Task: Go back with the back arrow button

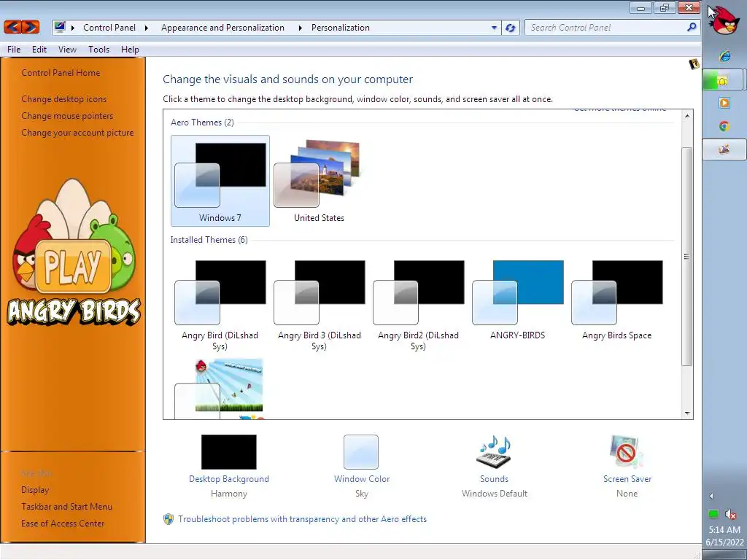Action: [x=13, y=27]
